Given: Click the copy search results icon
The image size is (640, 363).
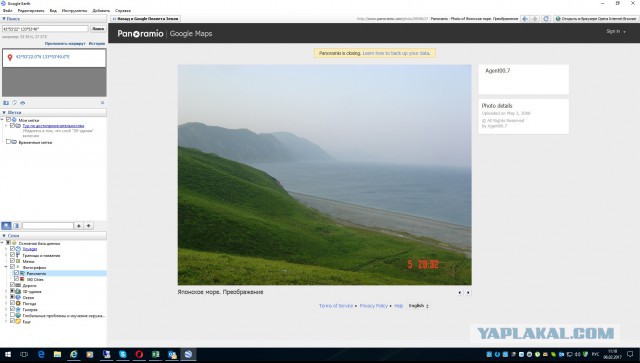Looking at the screenshot, I should [x=14, y=103].
